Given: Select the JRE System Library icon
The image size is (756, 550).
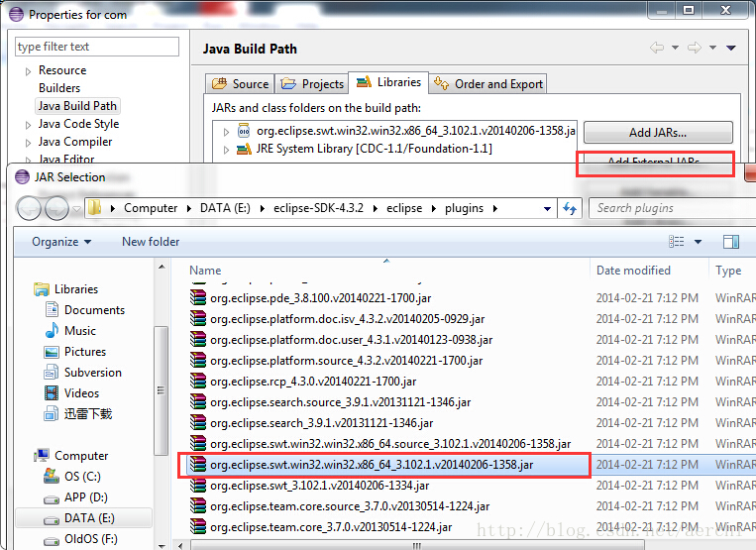Looking at the screenshot, I should tap(244, 149).
